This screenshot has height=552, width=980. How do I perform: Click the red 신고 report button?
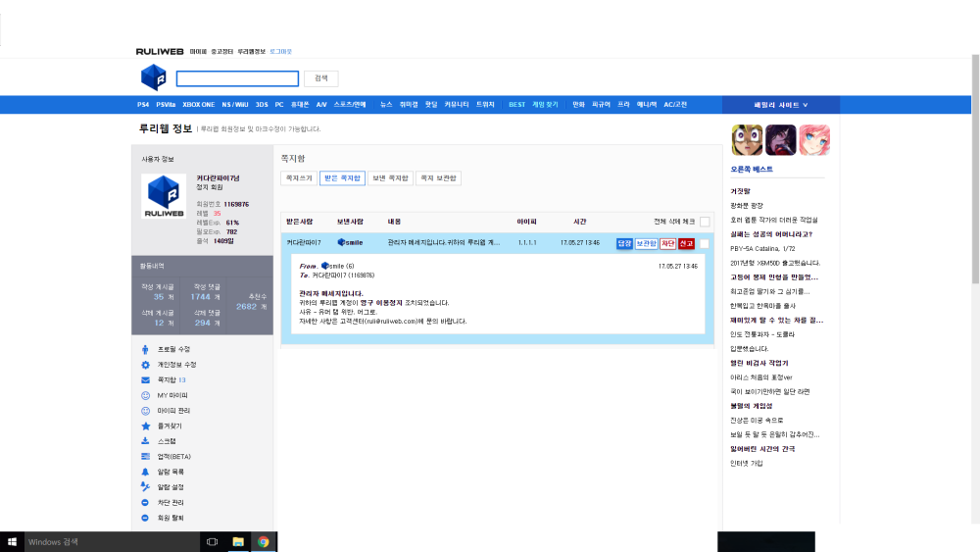686,243
